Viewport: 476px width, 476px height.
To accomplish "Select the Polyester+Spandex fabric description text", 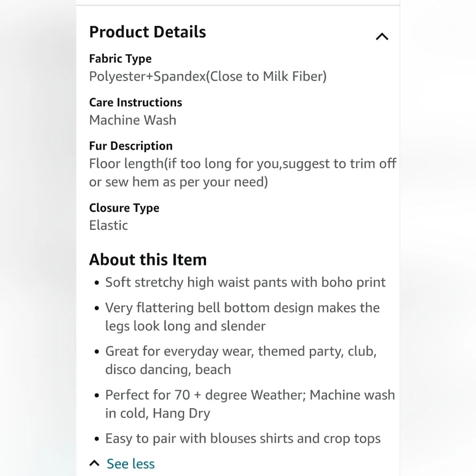I will [208, 76].
